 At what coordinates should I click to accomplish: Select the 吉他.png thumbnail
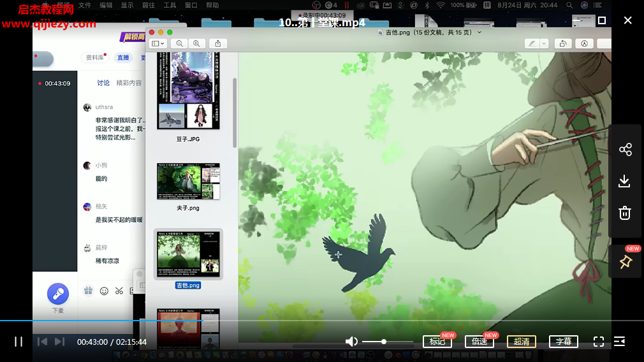click(188, 254)
